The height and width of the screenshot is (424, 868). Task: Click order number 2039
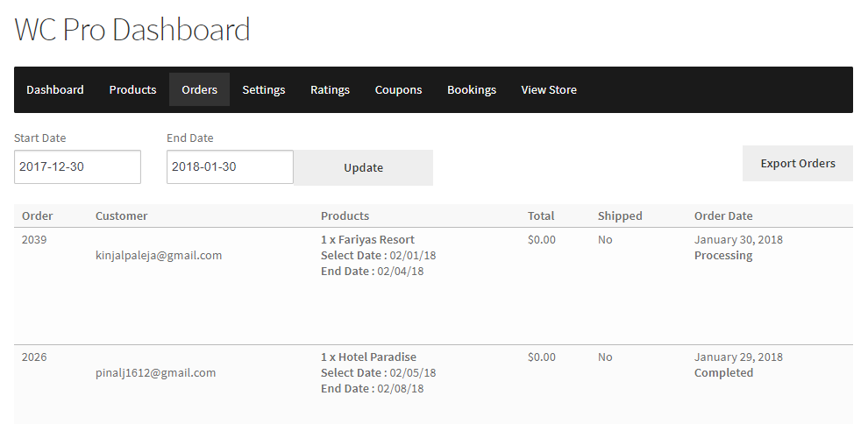34,239
